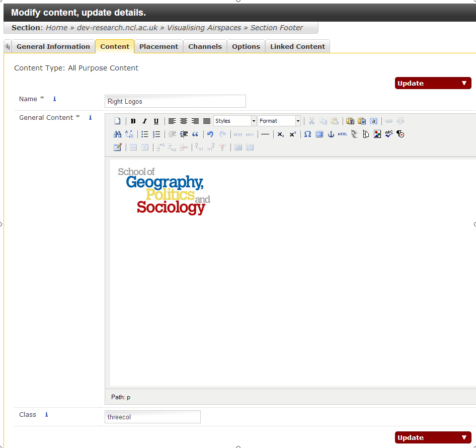The width and height of the screenshot is (476, 448).
Task: Insert a special character with the Omega icon
Action: (307, 134)
